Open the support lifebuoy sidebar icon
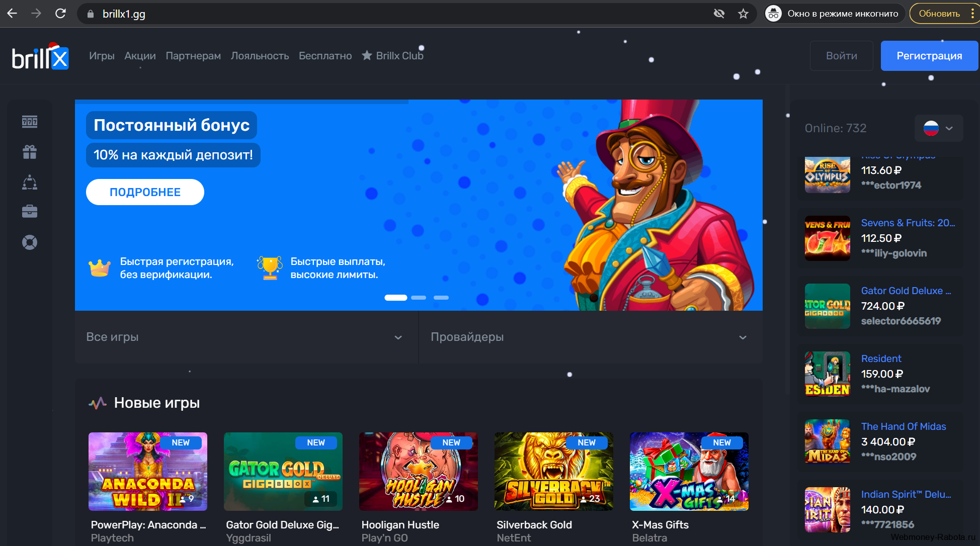The width and height of the screenshot is (980, 546). point(30,242)
